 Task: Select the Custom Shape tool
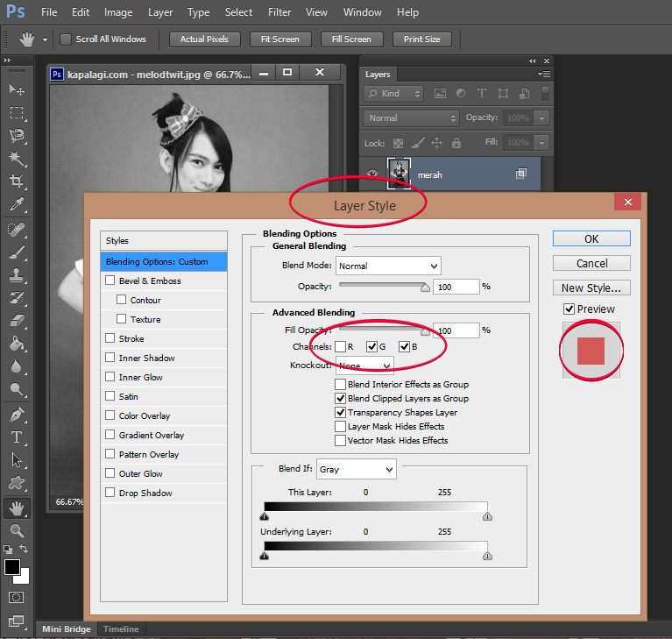click(17, 483)
